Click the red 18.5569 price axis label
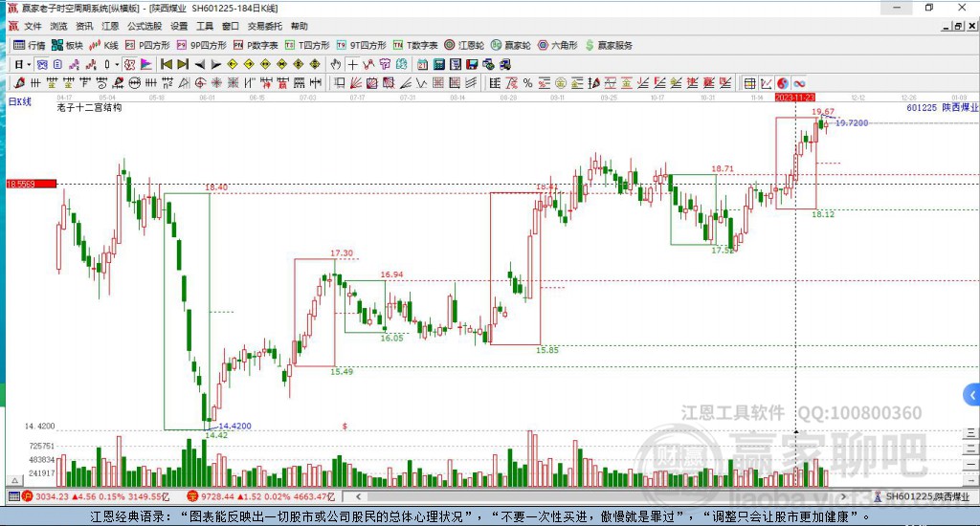 pyautogui.click(x=31, y=184)
